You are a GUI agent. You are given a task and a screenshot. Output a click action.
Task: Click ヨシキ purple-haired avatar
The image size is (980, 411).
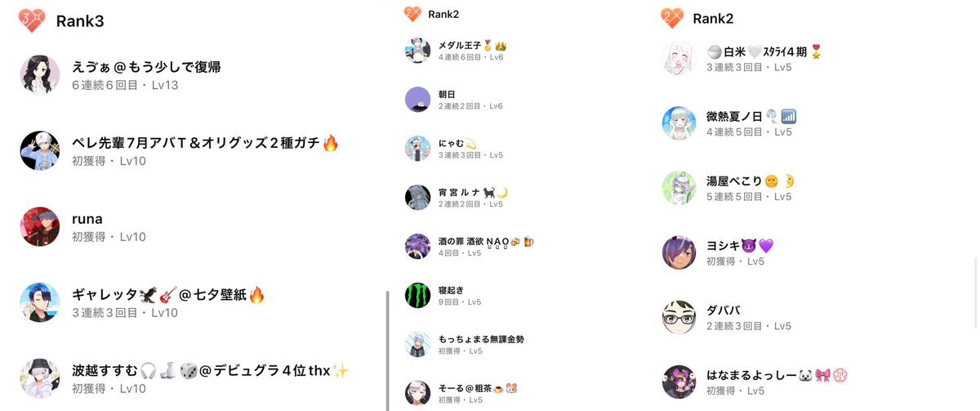[679, 252]
